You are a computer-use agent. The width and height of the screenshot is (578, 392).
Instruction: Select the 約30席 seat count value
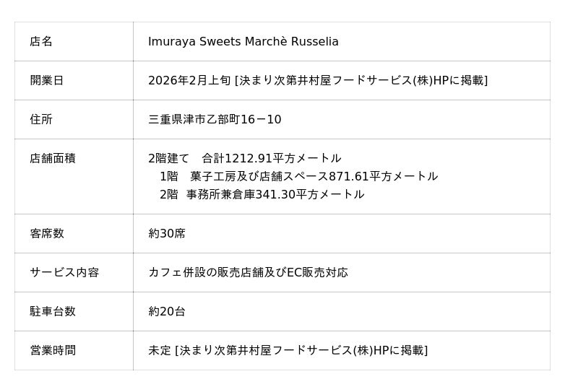167,234
